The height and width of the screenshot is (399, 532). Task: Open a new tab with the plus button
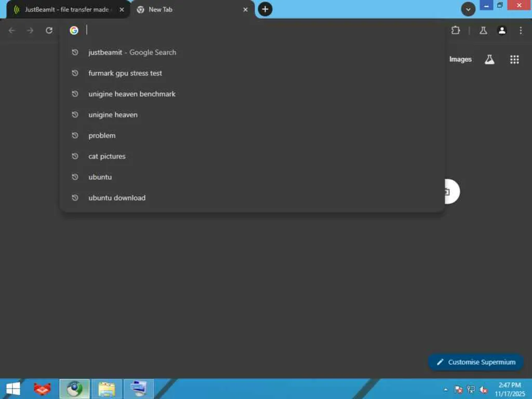coord(265,9)
